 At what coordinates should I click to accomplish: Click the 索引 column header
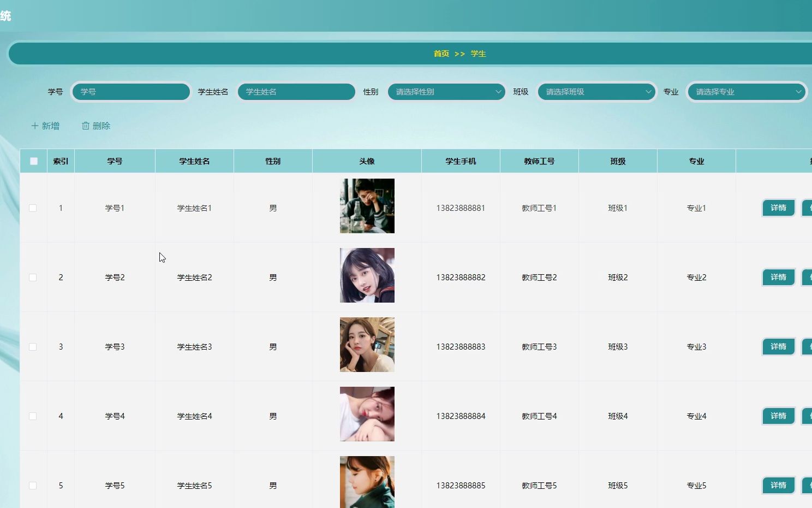point(61,161)
